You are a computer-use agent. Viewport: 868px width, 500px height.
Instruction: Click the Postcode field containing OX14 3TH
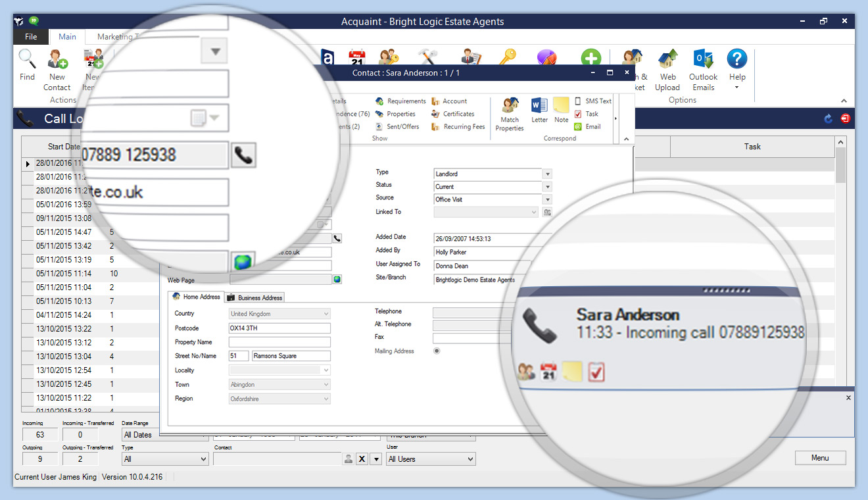click(279, 328)
